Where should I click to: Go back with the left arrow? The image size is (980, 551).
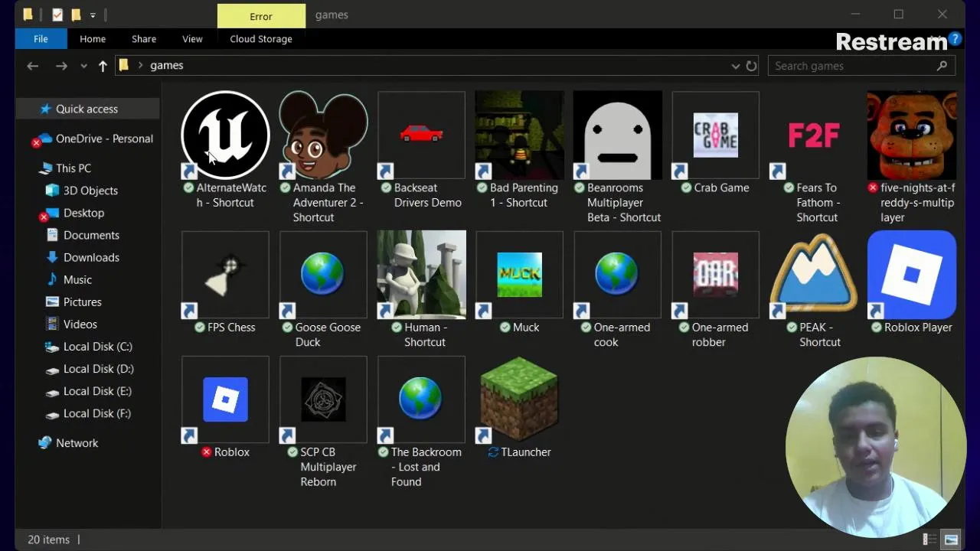point(32,66)
